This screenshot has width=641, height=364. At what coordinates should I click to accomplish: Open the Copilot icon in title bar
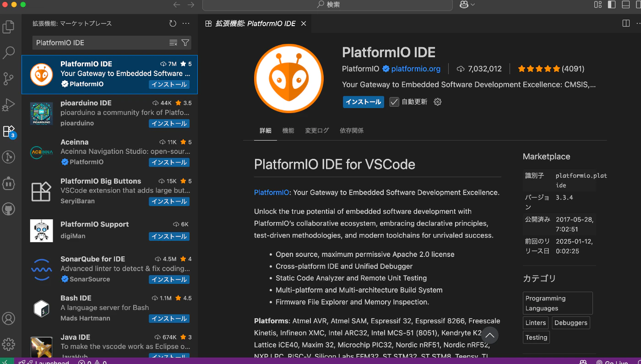click(x=463, y=5)
